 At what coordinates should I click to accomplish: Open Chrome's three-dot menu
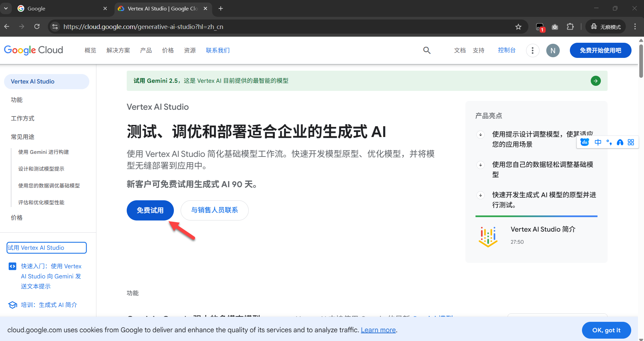635,27
